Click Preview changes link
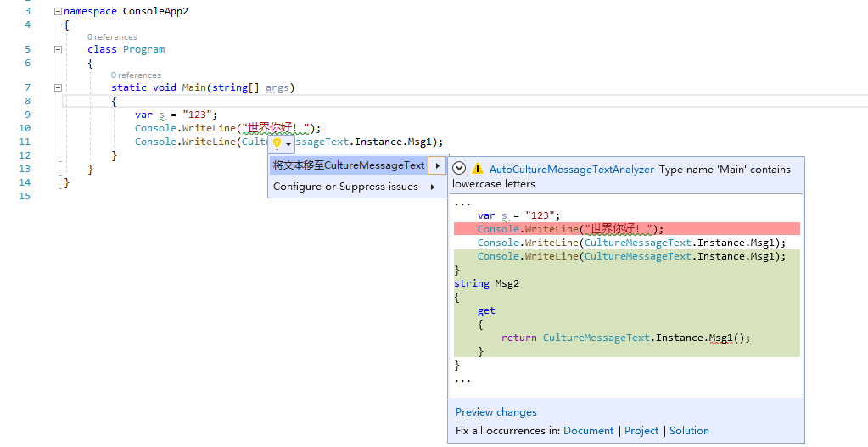 tap(496, 412)
